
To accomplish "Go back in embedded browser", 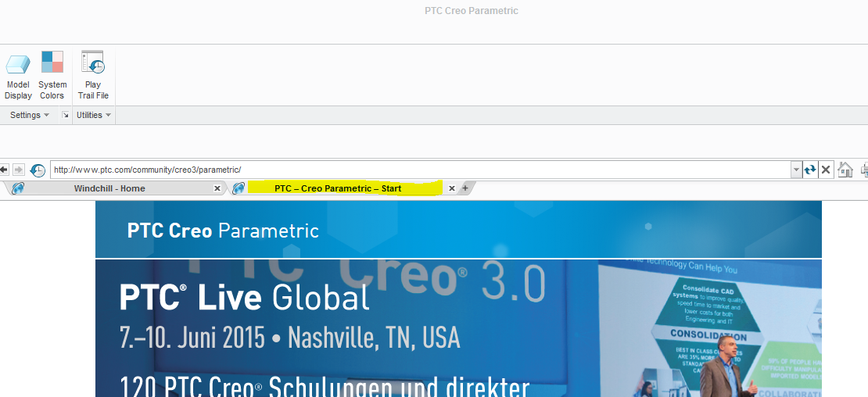I will [x=4, y=170].
